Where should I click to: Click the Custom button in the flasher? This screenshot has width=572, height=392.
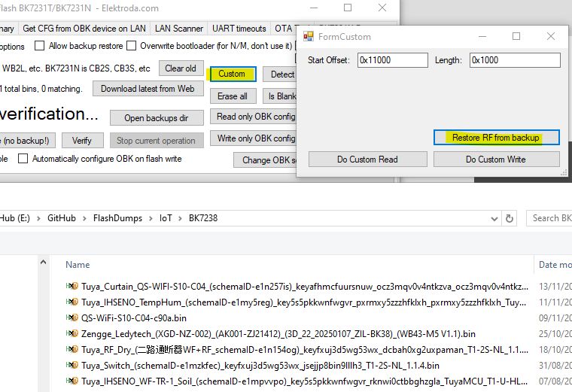pos(233,74)
